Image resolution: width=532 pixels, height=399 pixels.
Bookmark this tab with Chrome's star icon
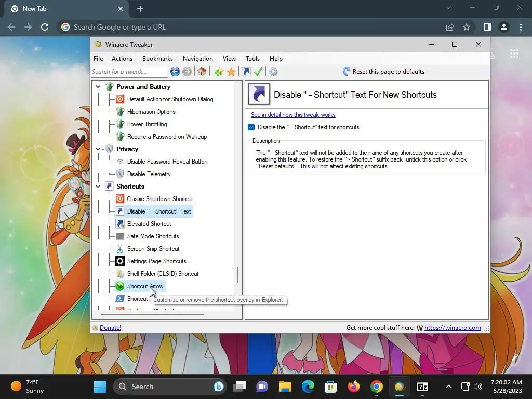click(467, 27)
